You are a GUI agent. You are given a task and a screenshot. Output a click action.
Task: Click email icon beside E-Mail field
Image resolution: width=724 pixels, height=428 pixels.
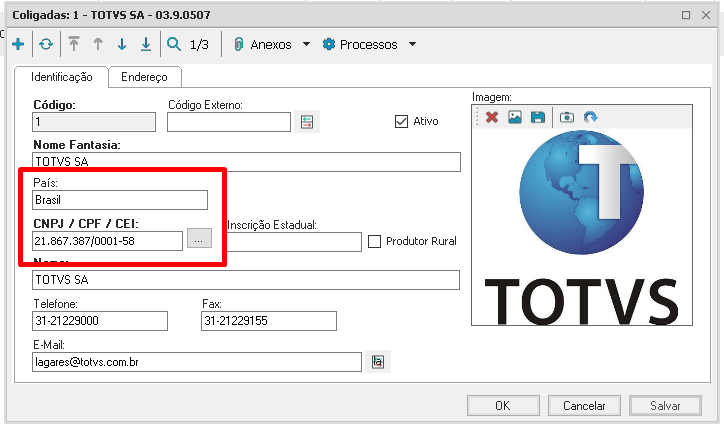click(x=378, y=362)
